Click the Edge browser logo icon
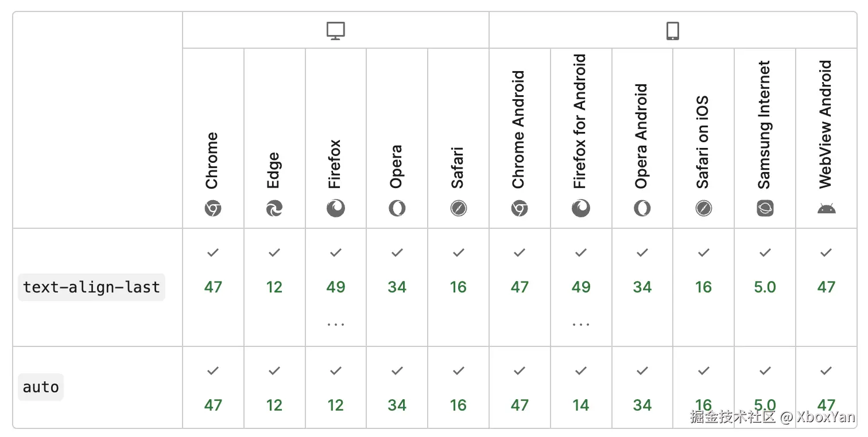 [x=274, y=209]
